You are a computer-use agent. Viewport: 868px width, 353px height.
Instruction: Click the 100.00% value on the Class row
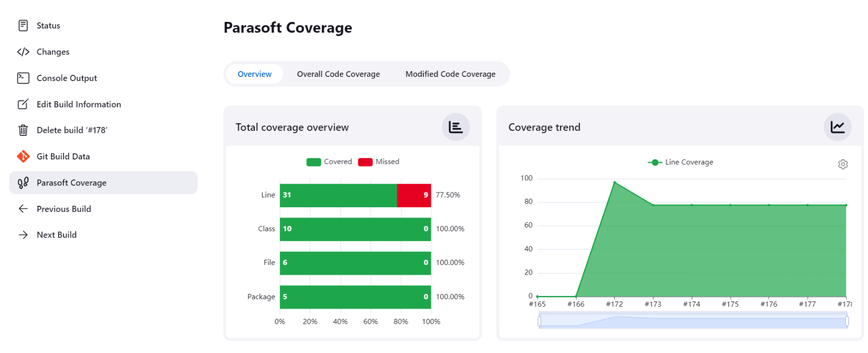(x=450, y=229)
